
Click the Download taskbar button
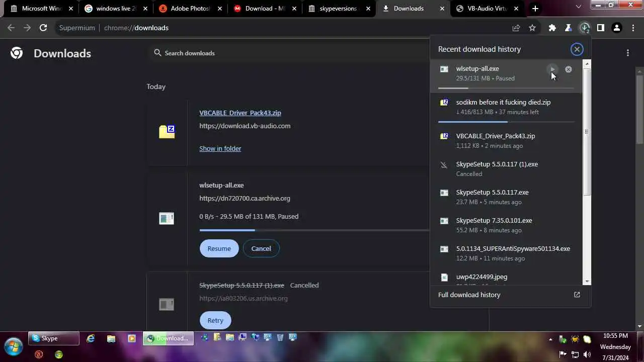169,338
